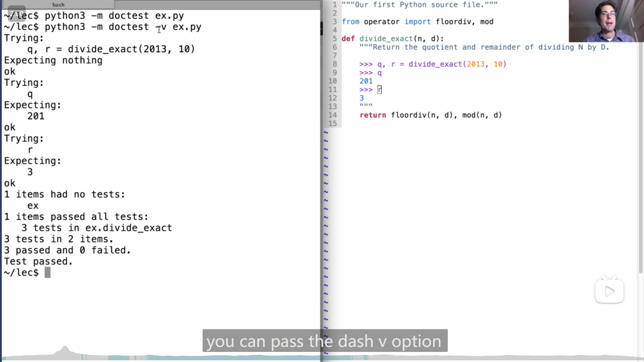Click the vim cursor on r at line 11

[x=379, y=90]
